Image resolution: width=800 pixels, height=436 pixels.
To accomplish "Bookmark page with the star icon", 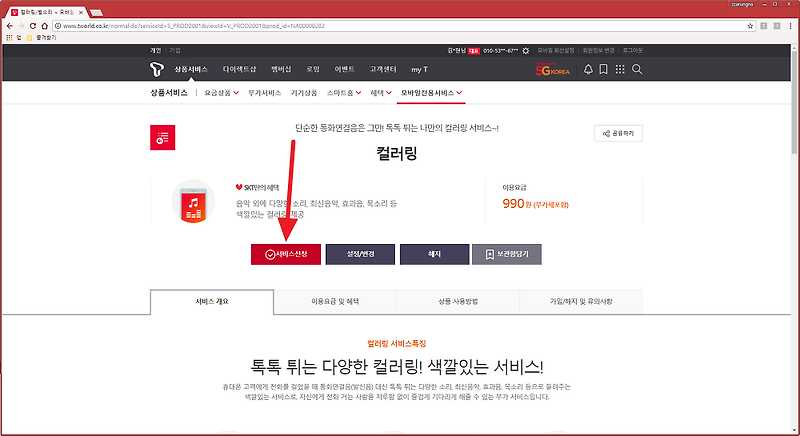I will 751,25.
